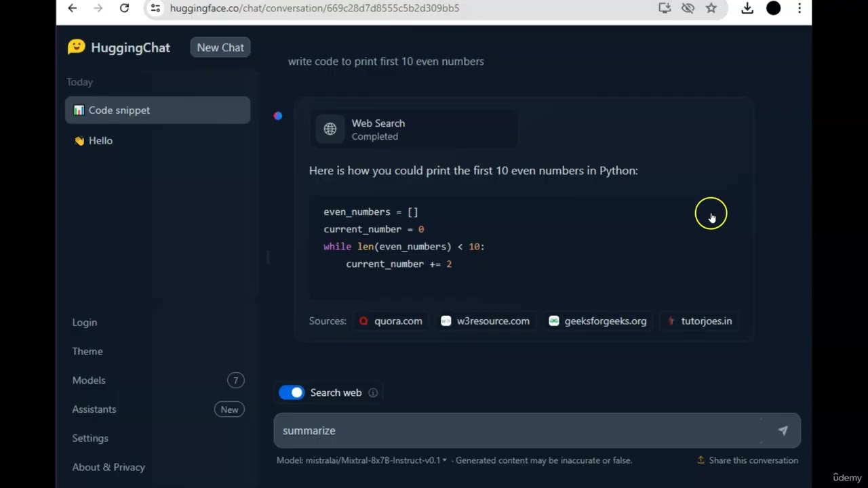Click the chart emoji on Code snippet chat
868x488 pixels.
(x=79, y=110)
